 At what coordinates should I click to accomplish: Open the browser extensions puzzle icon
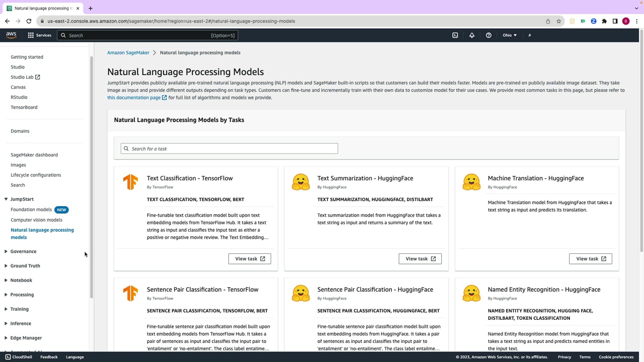[x=604, y=21]
